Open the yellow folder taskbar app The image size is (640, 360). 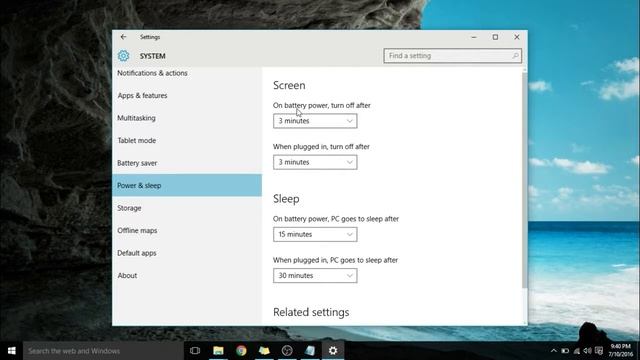coord(264,351)
